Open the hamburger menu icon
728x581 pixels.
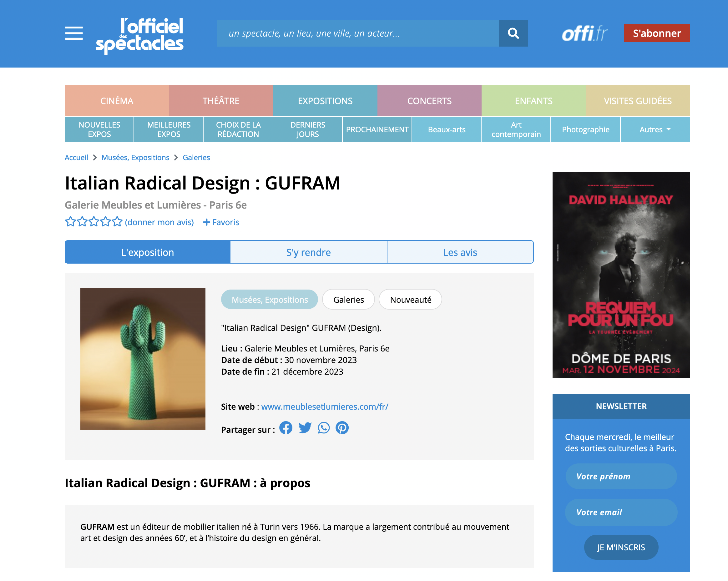pyautogui.click(x=73, y=33)
